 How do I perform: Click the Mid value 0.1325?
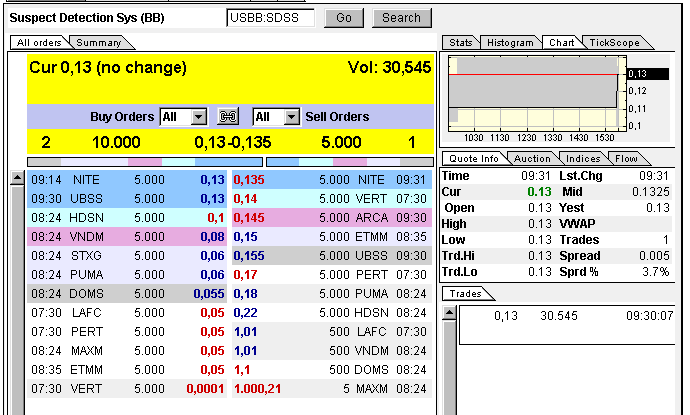(651, 192)
